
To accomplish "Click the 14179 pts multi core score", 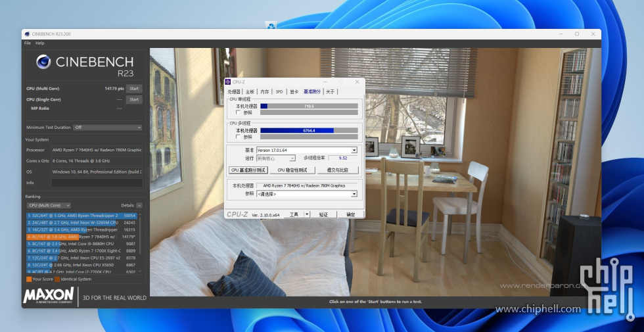I will (114, 88).
